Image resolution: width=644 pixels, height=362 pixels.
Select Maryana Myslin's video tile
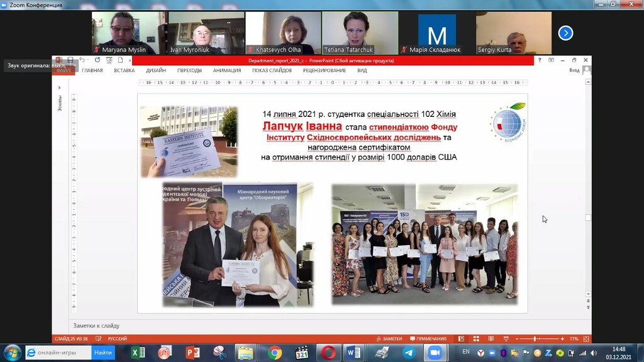tap(129, 33)
